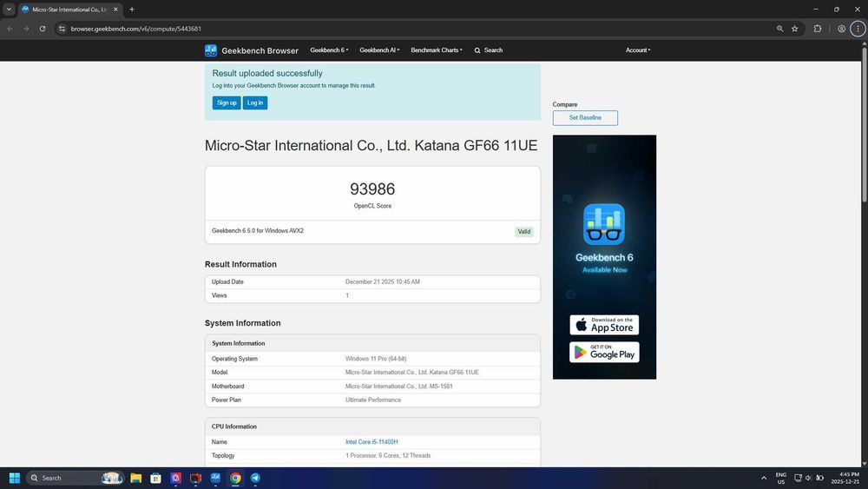The width and height of the screenshot is (868, 489).
Task: Click the Chrome icon on the taskbar
Action: (x=235, y=478)
